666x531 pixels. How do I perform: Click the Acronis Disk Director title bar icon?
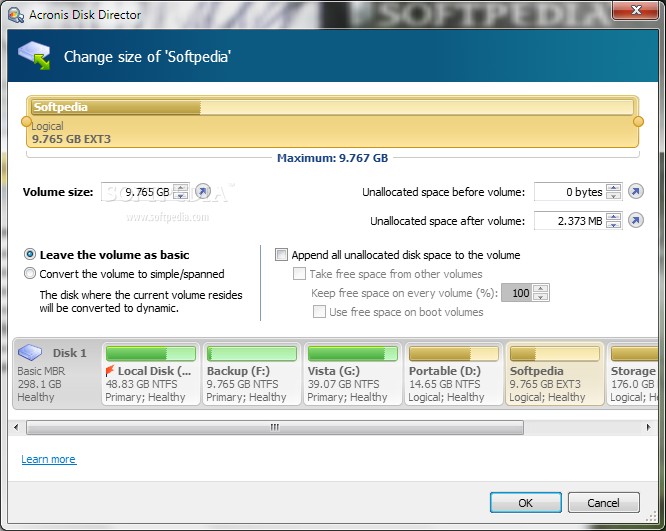16,15
